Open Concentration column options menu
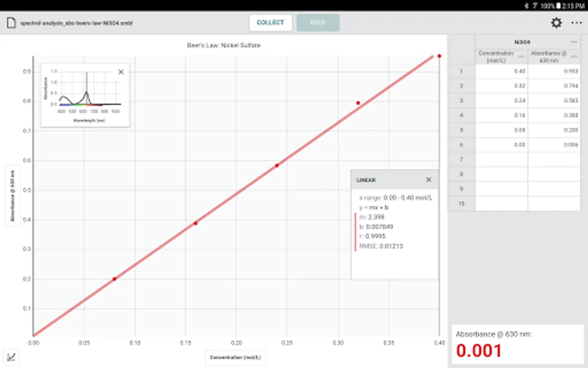 click(x=521, y=56)
